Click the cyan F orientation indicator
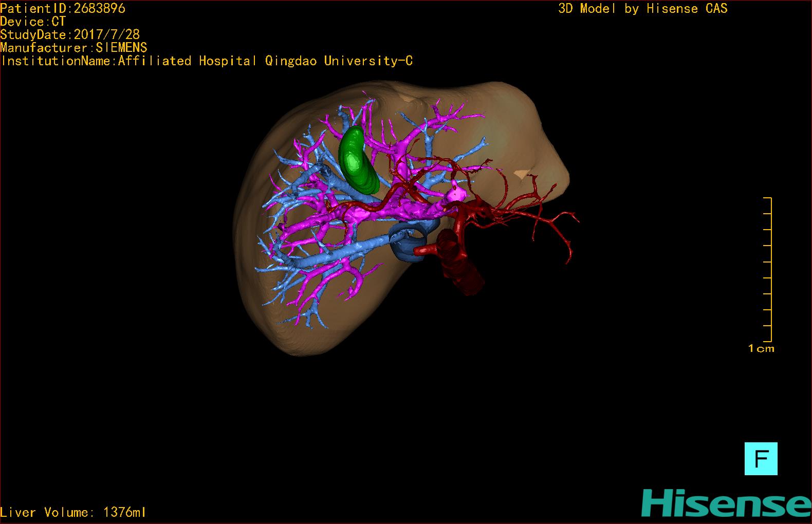Image resolution: width=812 pixels, height=524 pixels. tap(761, 459)
